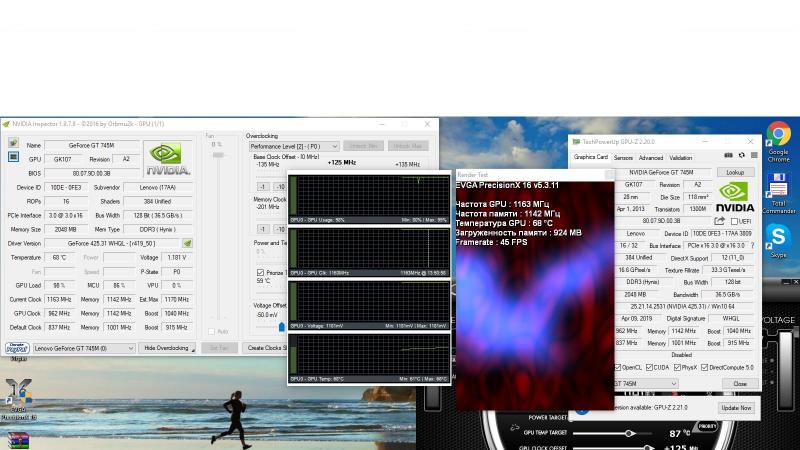The image size is (800, 450).
Task: Click the GPU Usage monitoring graph
Action: [x=368, y=198]
